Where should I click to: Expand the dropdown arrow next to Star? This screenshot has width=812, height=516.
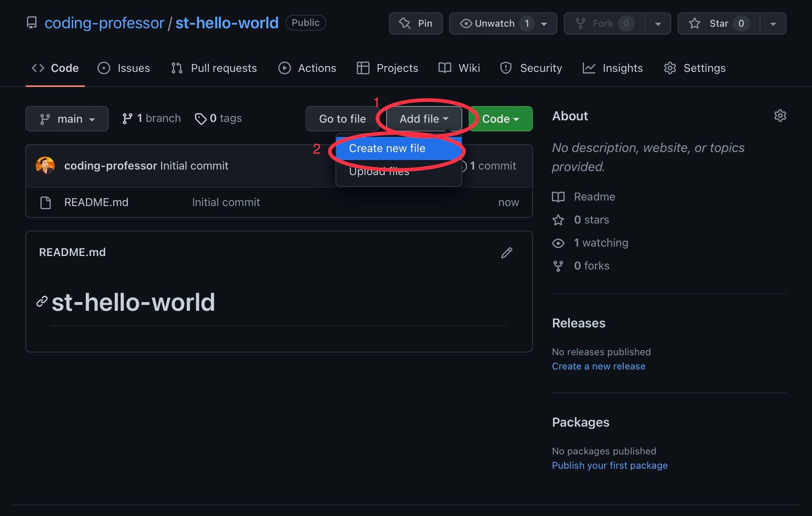pos(773,24)
